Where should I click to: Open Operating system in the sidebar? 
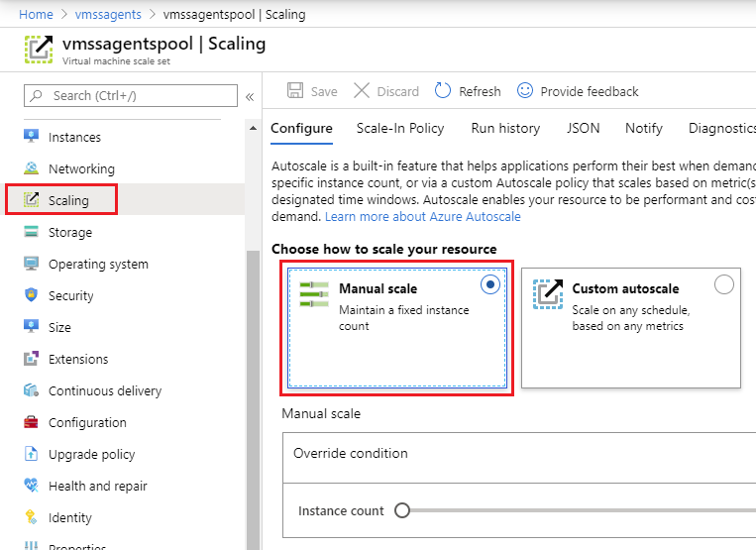(x=98, y=265)
